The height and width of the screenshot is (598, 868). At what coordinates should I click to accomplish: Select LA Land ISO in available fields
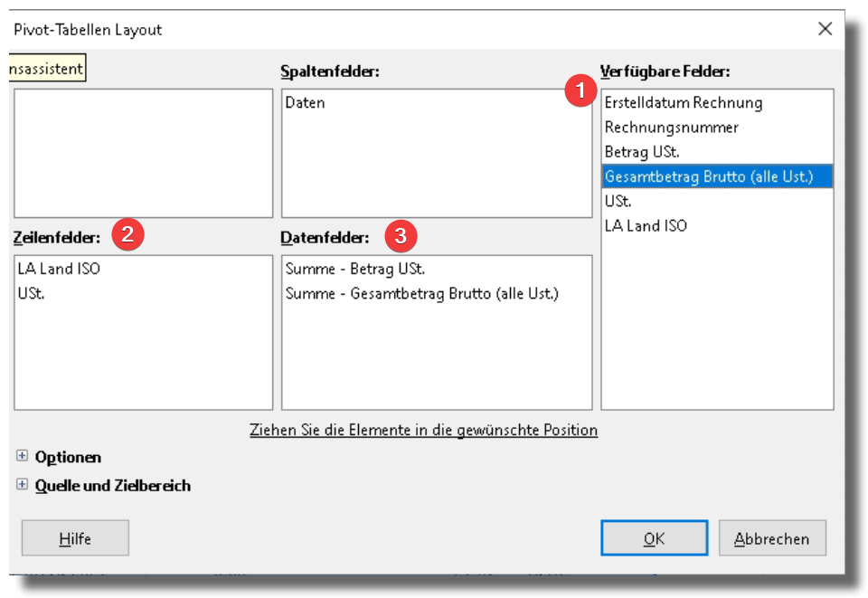click(x=646, y=225)
